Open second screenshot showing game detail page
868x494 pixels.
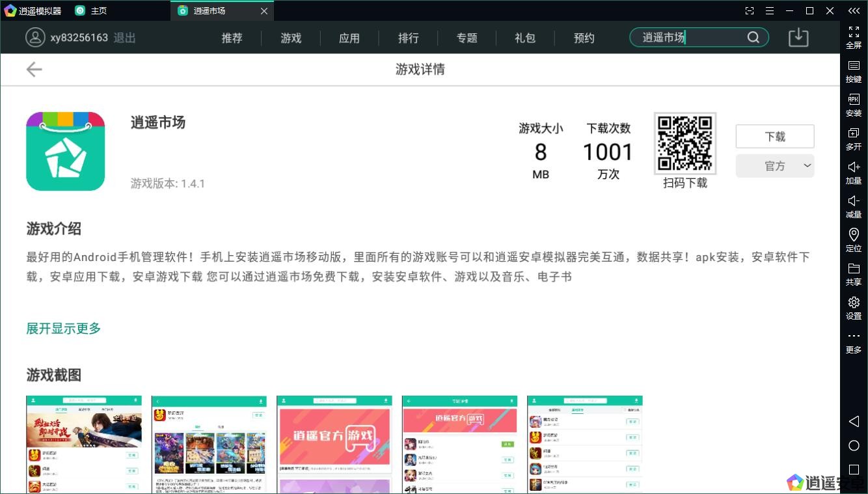point(210,445)
